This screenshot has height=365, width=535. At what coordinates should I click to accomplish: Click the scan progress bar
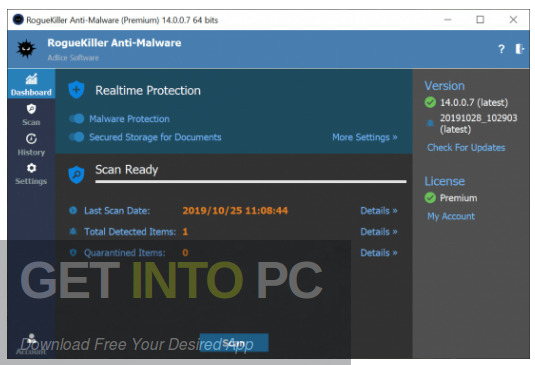(x=251, y=182)
